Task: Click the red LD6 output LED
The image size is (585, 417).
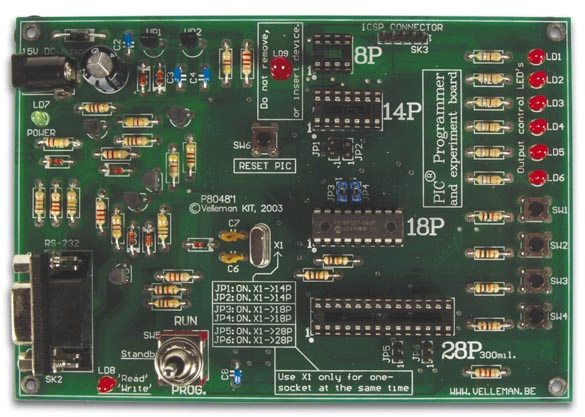Action: (538, 178)
